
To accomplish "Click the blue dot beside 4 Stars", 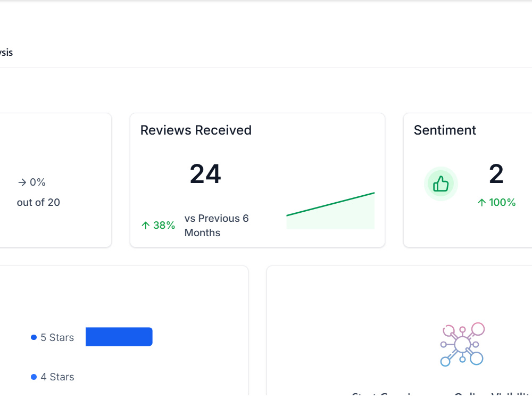I will pos(34,377).
